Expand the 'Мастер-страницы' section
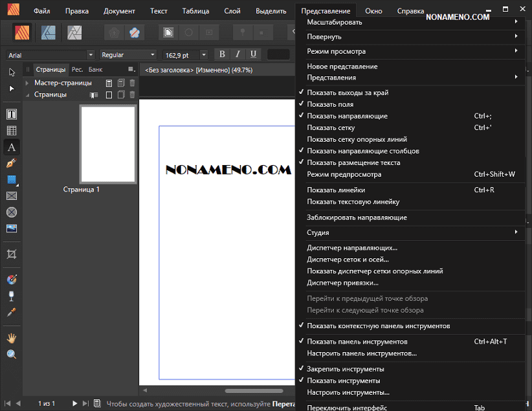Image resolution: width=532 pixels, height=411 pixels. point(27,83)
